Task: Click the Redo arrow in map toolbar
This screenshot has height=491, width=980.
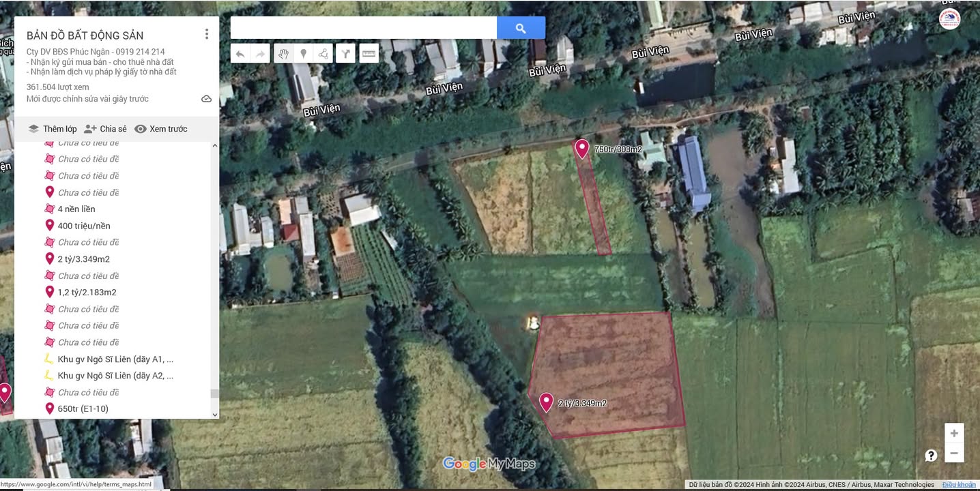Action: 260,53
